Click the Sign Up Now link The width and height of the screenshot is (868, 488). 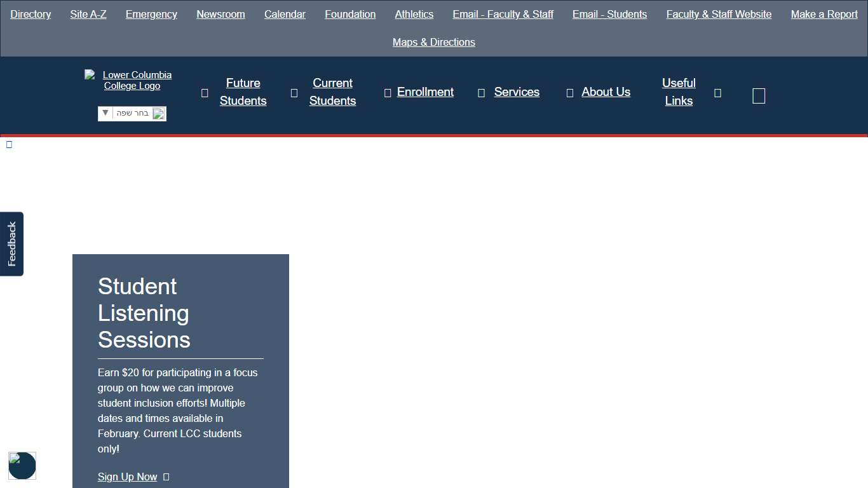[x=127, y=477]
